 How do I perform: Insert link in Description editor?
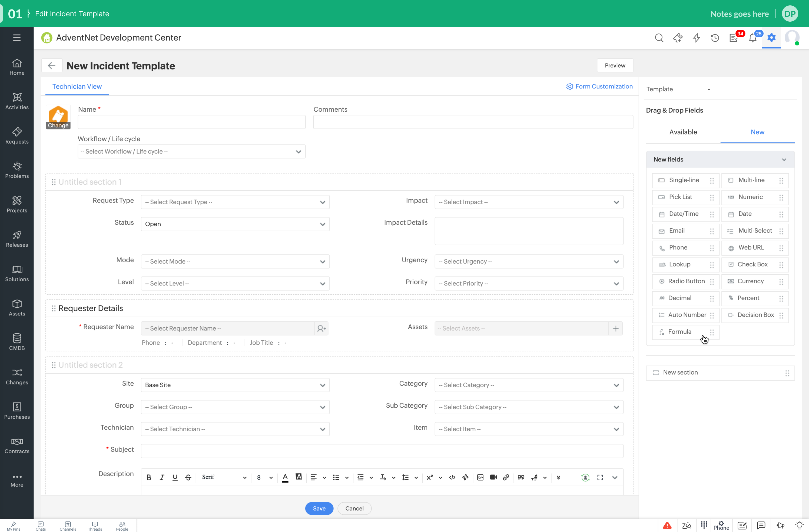pos(506,477)
